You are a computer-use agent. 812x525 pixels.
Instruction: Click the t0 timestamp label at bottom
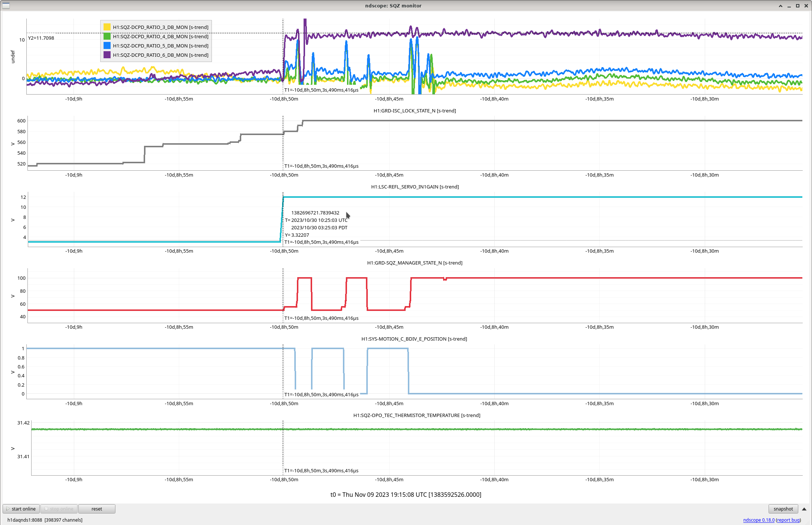(406, 495)
